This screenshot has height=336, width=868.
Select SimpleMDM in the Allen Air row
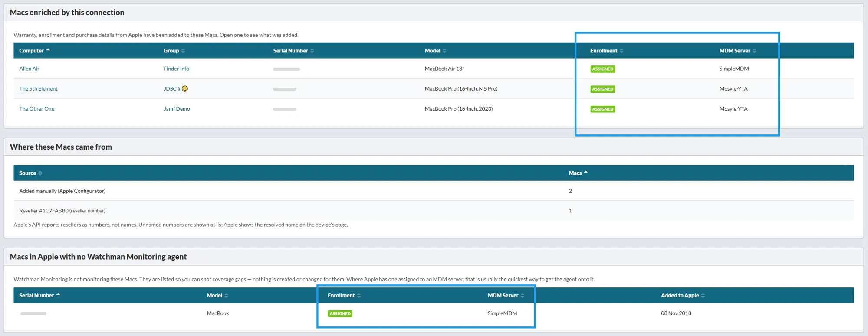[x=734, y=69]
